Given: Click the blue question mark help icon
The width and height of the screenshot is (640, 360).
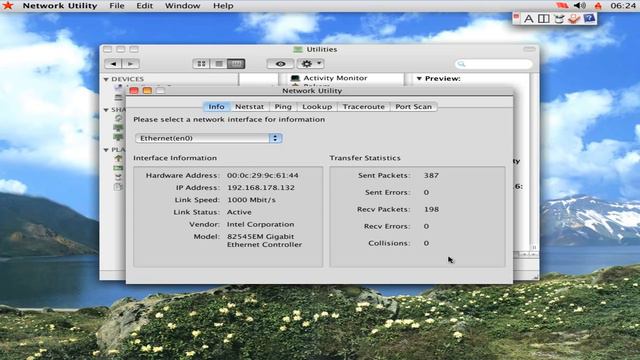Looking at the screenshot, I should (589, 19).
